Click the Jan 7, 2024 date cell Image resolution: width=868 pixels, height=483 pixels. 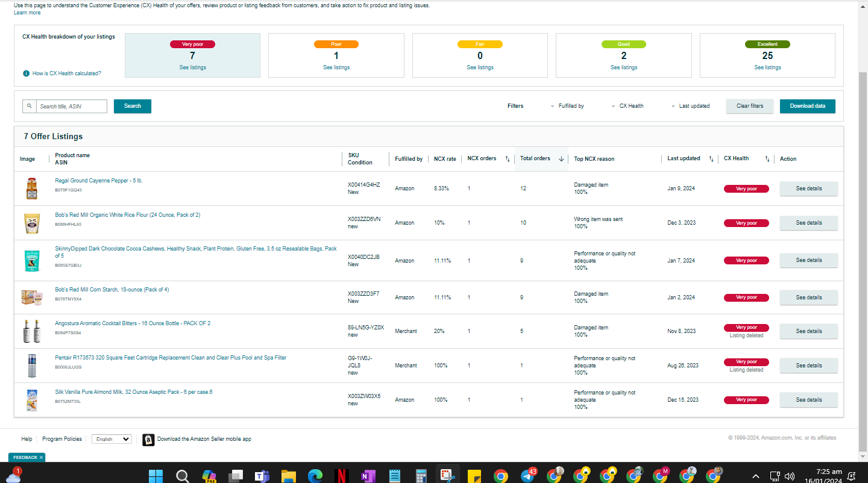point(681,261)
